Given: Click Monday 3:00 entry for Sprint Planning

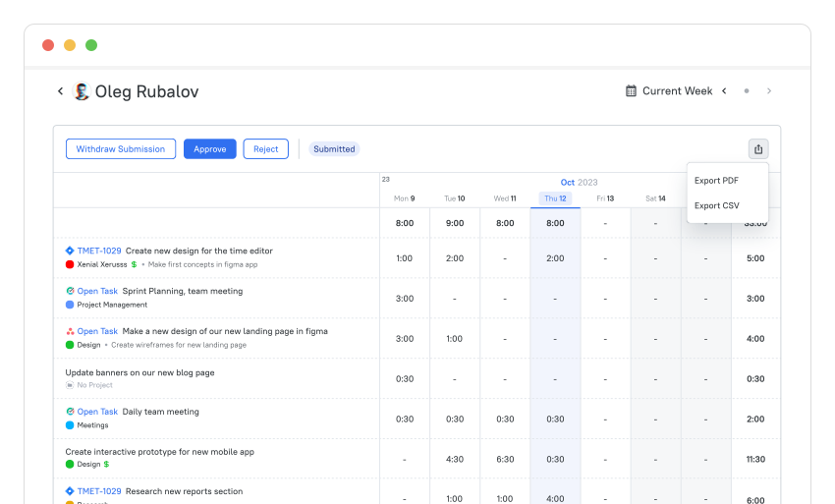Looking at the screenshot, I should (x=405, y=299).
